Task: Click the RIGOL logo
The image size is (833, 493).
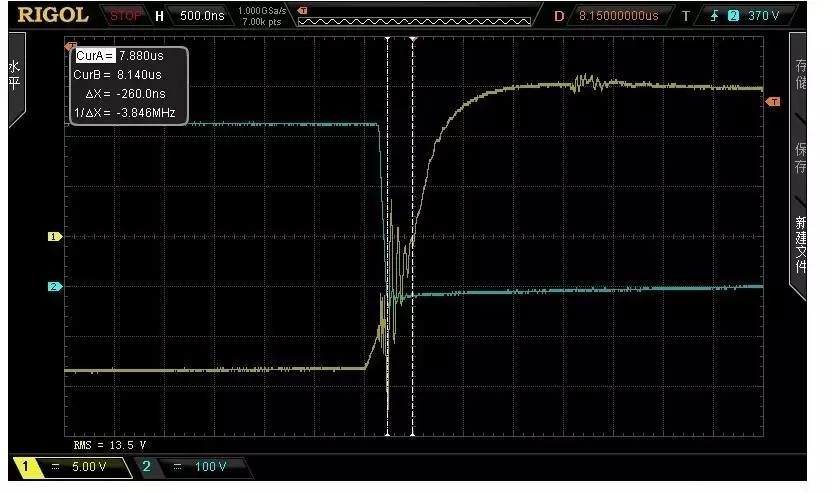Action: [x=53, y=15]
